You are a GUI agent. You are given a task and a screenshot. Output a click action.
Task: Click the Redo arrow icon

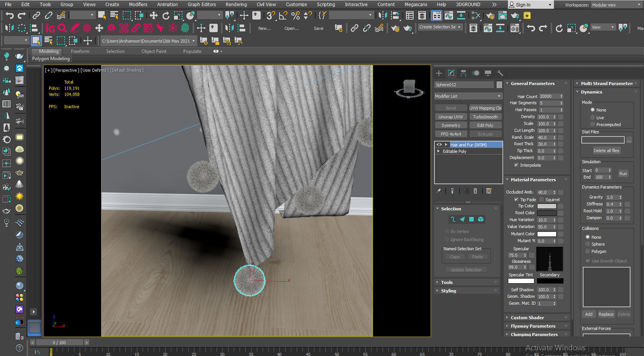tap(22, 15)
